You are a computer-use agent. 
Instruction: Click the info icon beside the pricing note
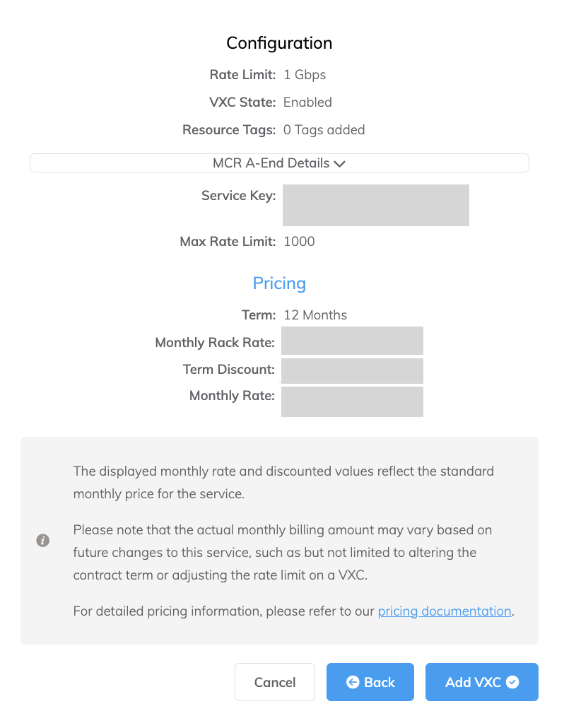click(43, 541)
